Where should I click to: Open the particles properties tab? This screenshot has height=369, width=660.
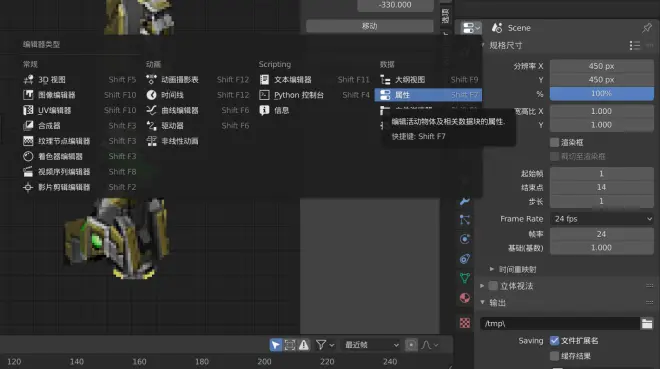tap(465, 220)
